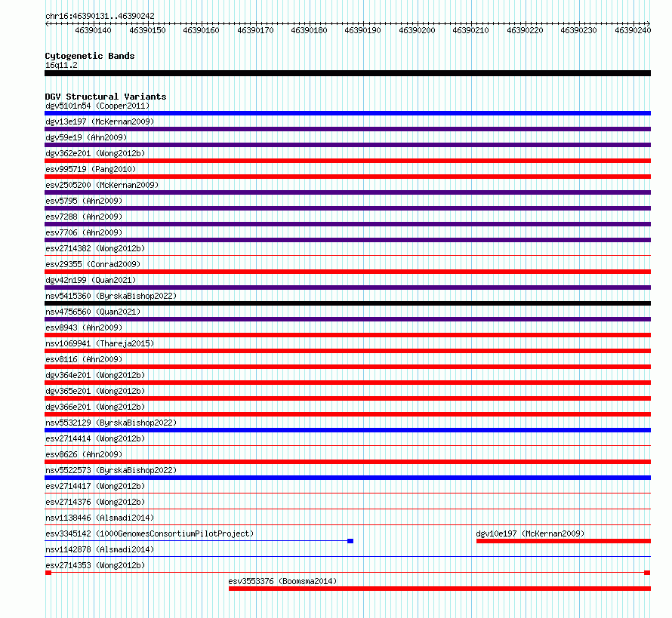The height and width of the screenshot is (618, 672).
Task: Select the esv2714417 (Wong2012b) label
Action: point(95,486)
